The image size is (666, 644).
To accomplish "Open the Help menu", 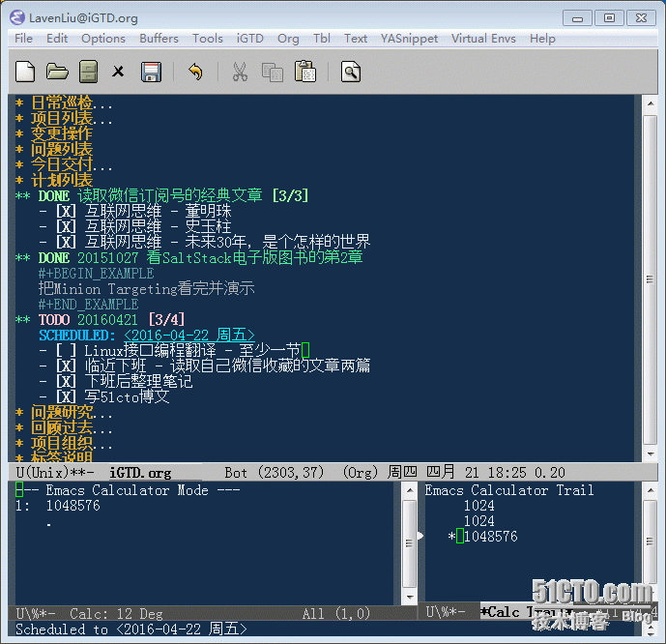I will point(542,39).
